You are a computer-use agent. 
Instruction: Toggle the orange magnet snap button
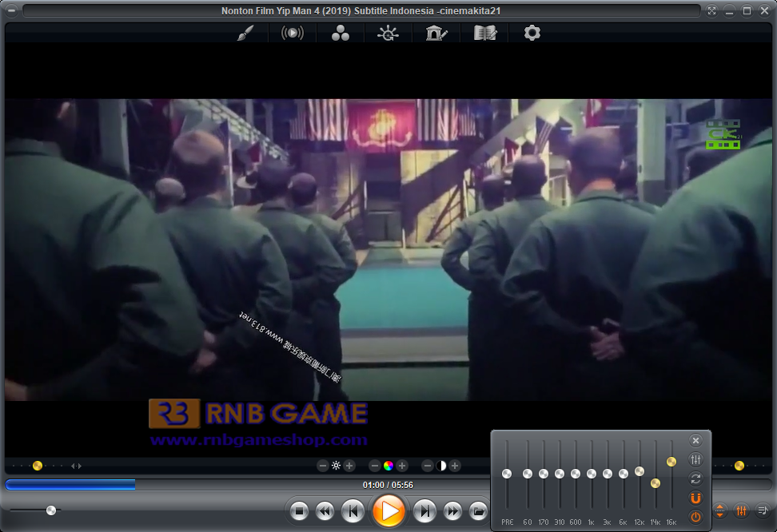click(x=695, y=498)
